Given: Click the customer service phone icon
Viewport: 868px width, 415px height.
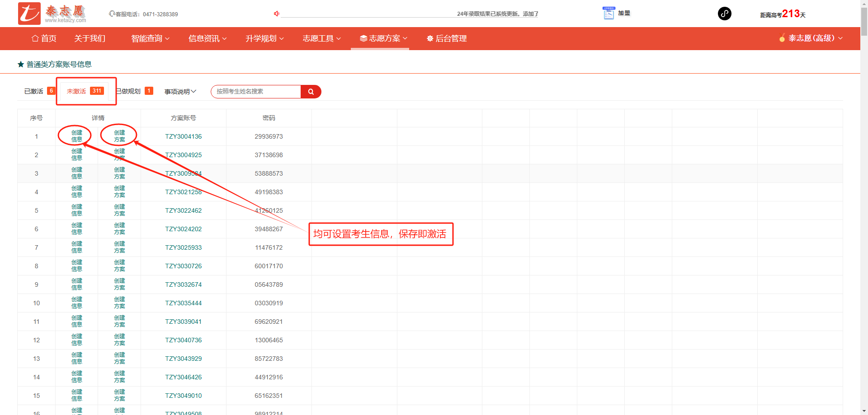Looking at the screenshot, I should [112, 14].
